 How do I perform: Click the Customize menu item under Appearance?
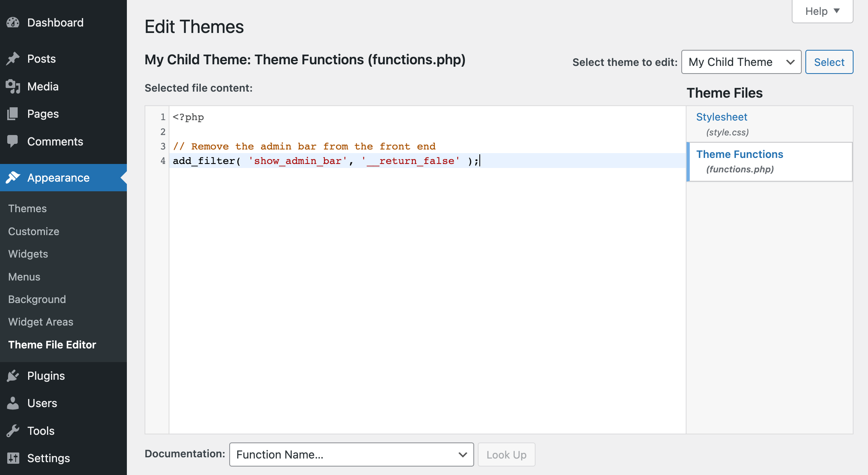pos(34,231)
